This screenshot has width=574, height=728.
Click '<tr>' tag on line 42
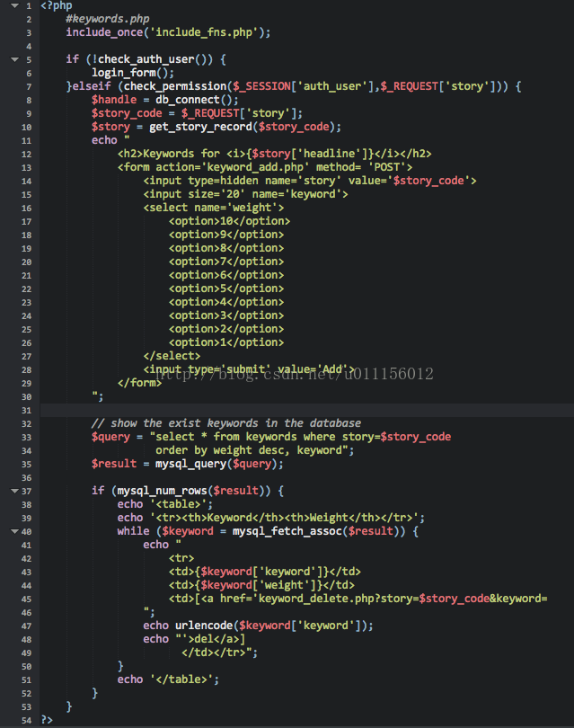coord(181,557)
